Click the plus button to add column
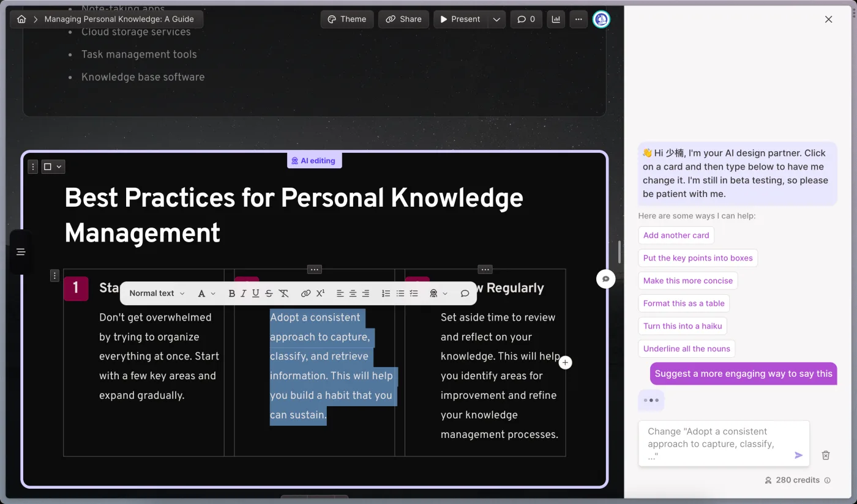This screenshot has width=857, height=504. [x=566, y=363]
